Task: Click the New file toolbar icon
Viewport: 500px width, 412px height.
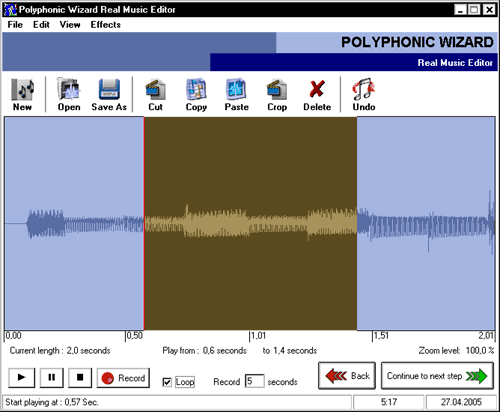Action: click(x=22, y=95)
